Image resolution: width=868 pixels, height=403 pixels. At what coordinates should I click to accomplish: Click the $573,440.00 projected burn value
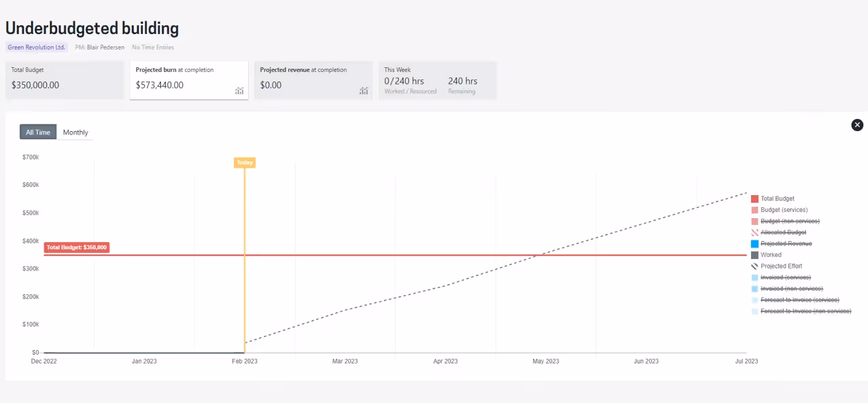coord(160,85)
